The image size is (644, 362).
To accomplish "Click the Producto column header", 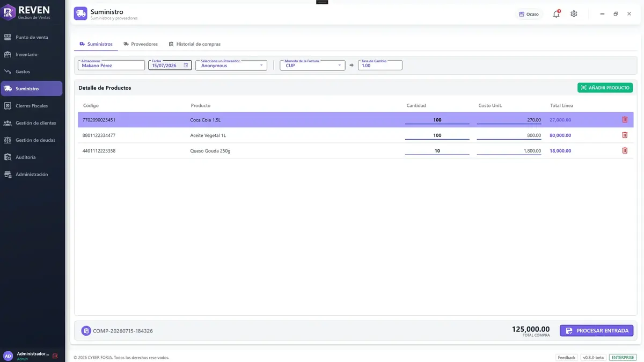I will [x=201, y=105].
